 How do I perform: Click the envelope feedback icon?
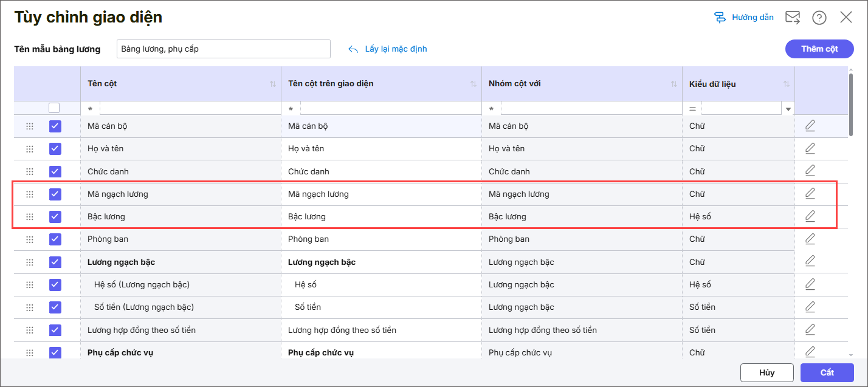pos(793,18)
